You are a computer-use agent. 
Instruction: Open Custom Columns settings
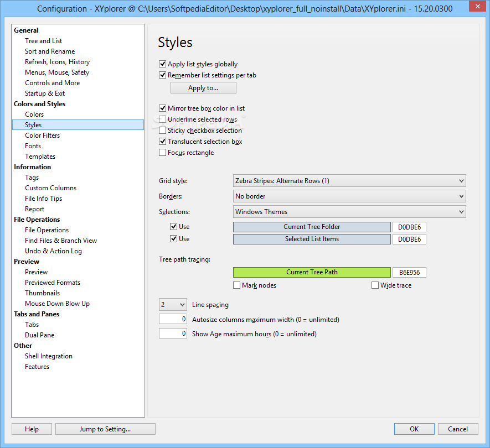tap(50, 188)
